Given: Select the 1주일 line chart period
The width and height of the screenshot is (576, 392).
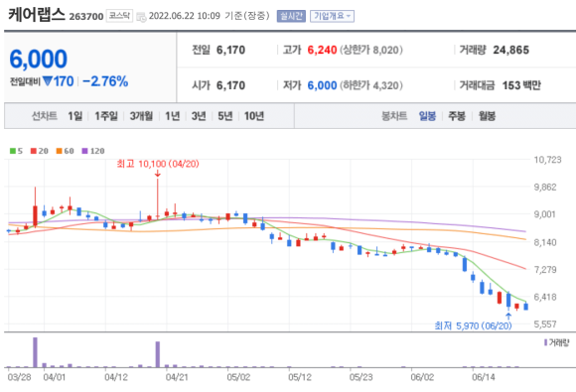Looking at the screenshot, I should click(106, 116).
